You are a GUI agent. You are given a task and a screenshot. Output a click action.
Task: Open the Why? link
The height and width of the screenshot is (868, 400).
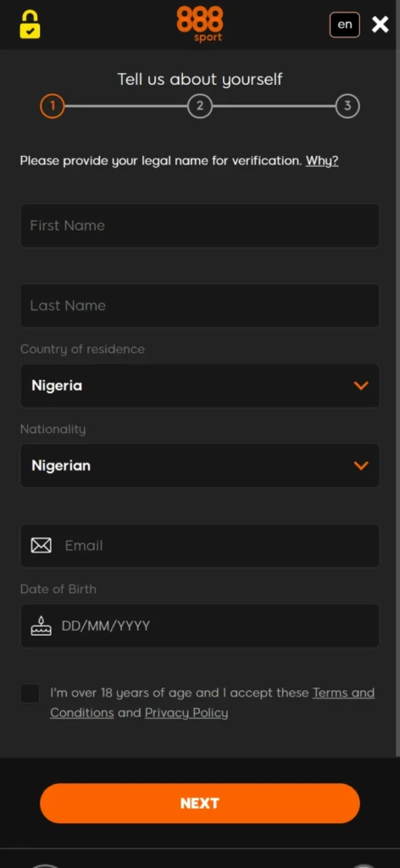322,161
